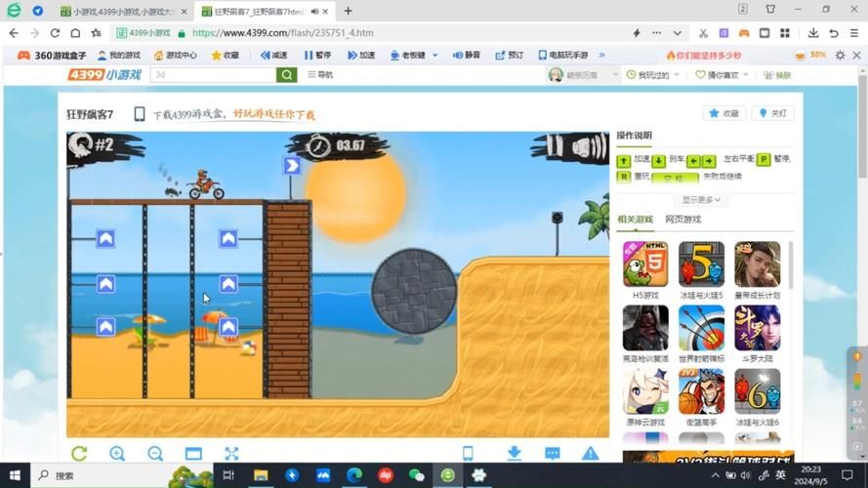
Task: Click the 换肤 skin option
Action: coord(777,75)
